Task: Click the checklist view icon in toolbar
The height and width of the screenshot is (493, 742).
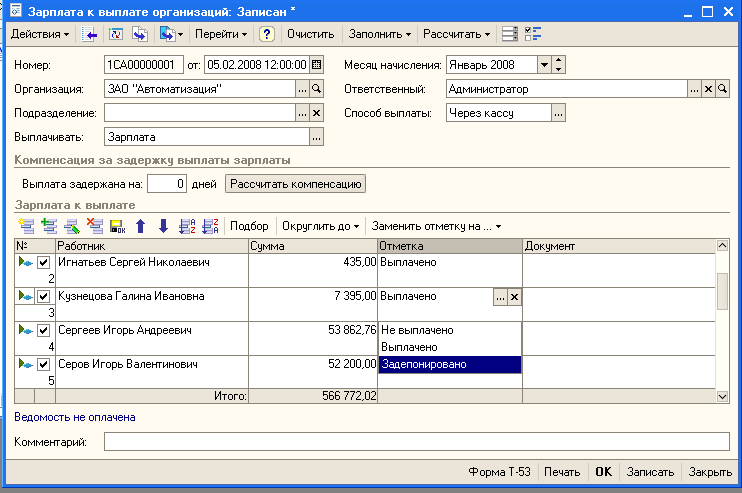Action: click(533, 34)
